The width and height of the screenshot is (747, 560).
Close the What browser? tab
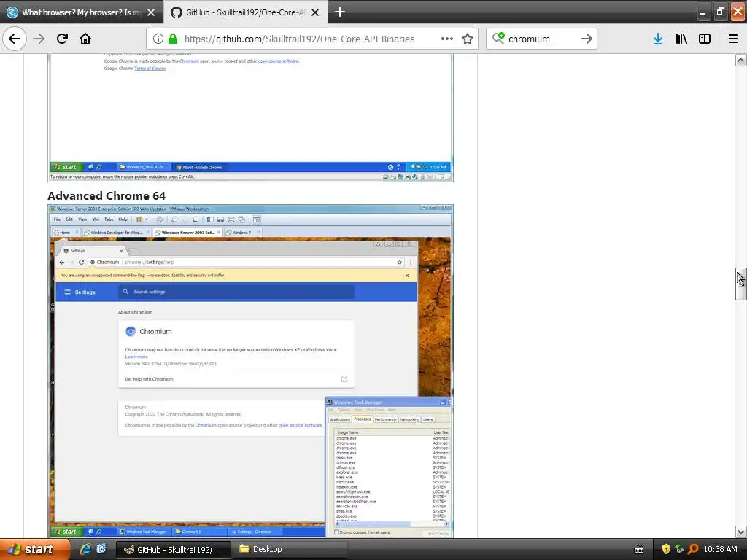pyautogui.click(x=151, y=12)
